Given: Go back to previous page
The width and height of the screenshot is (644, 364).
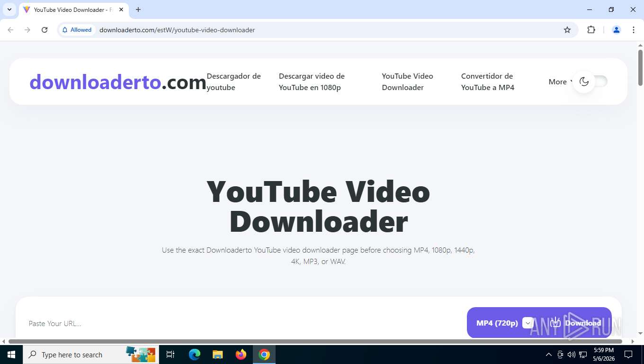Looking at the screenshot, I should (x=10, y=30).
